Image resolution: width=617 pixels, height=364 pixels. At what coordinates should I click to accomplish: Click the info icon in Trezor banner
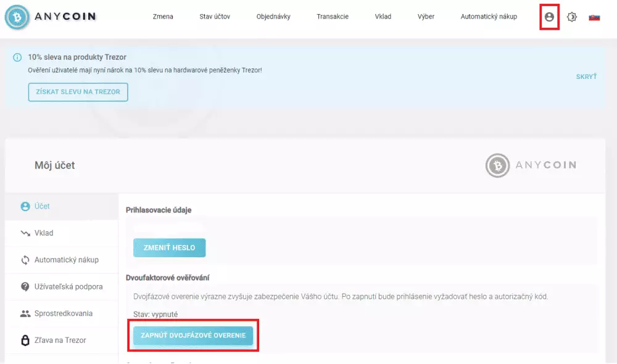tap(17, 57)
